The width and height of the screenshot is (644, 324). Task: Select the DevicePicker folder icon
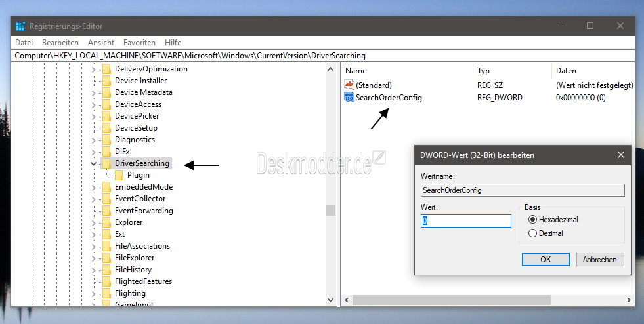click(x=106, y=116)
